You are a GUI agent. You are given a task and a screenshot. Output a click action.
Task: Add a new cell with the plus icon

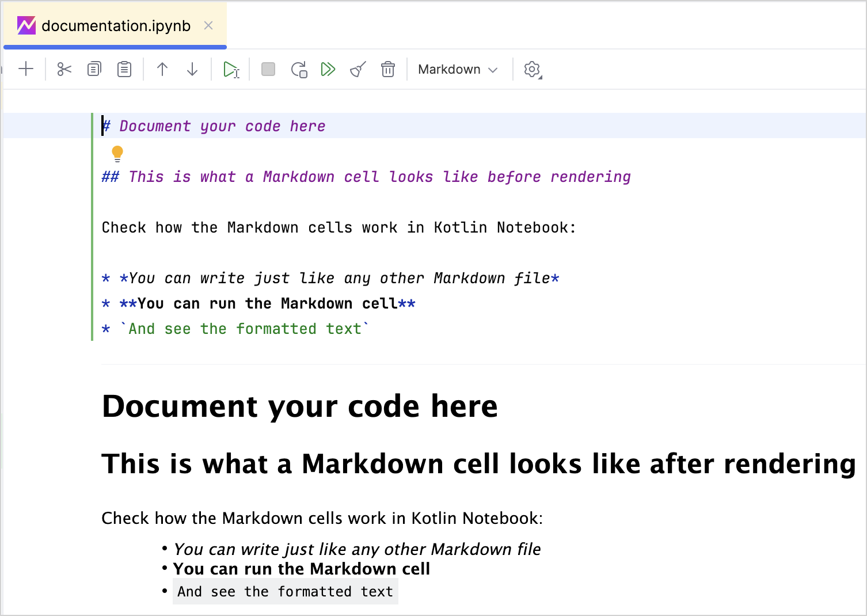click(25, 69)
